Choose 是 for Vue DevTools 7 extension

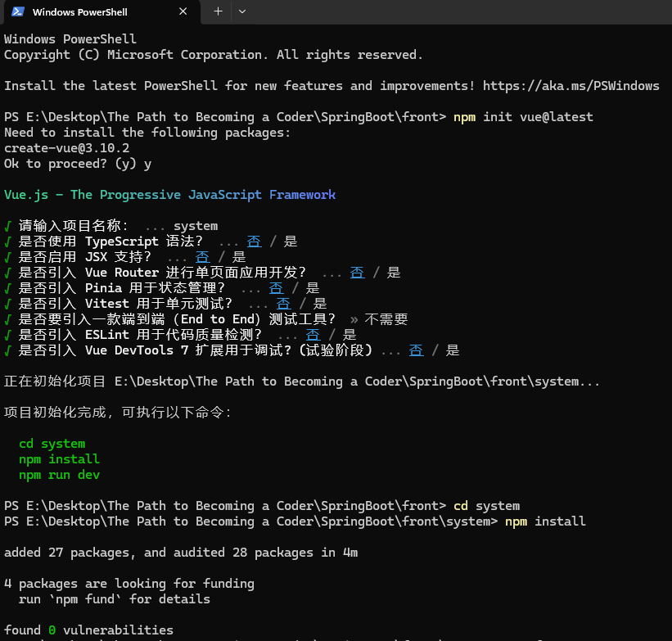453,350
